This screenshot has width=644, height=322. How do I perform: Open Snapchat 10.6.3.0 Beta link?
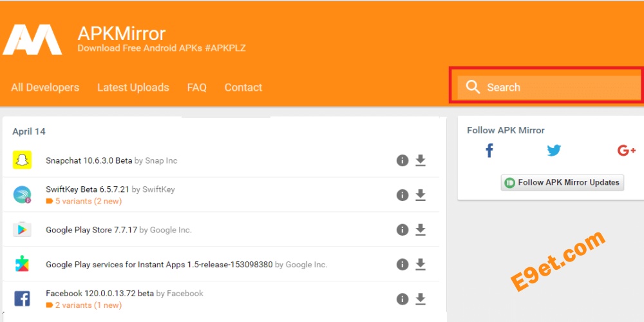coord(89,160)
